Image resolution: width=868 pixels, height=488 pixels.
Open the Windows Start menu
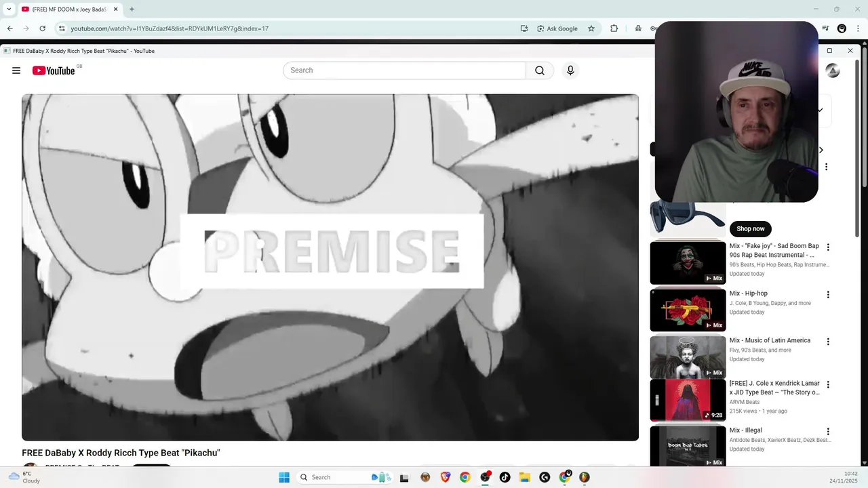point(284,477)
